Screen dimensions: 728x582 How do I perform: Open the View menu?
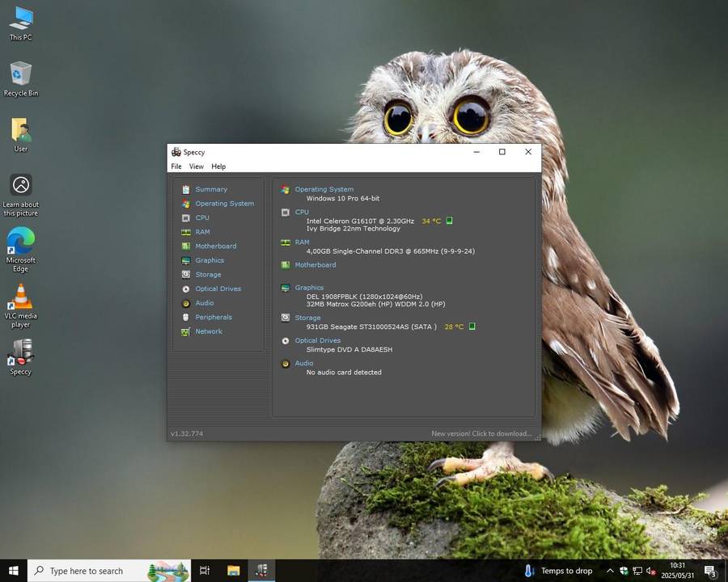[x=197, y=167]
